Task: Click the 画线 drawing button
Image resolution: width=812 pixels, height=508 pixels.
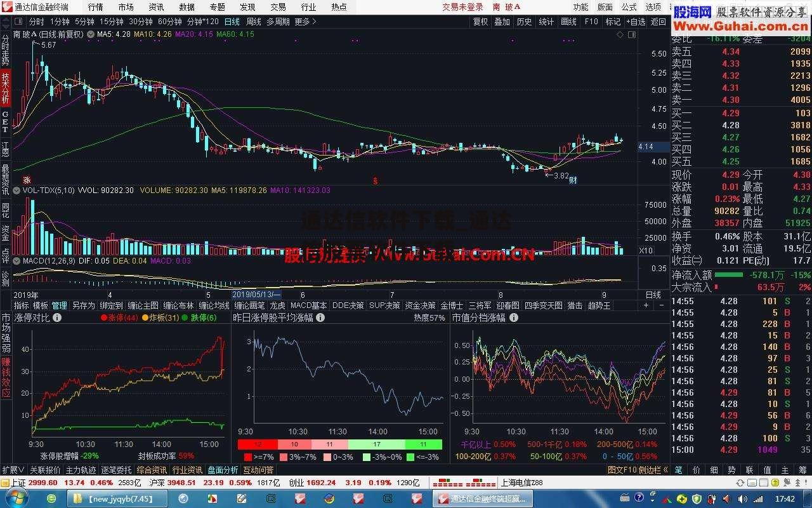Action: (568, 21)
